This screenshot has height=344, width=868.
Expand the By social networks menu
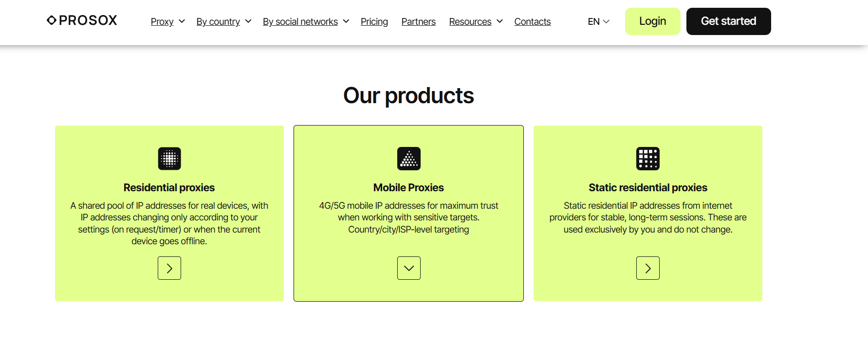click(x=306, y=22)
